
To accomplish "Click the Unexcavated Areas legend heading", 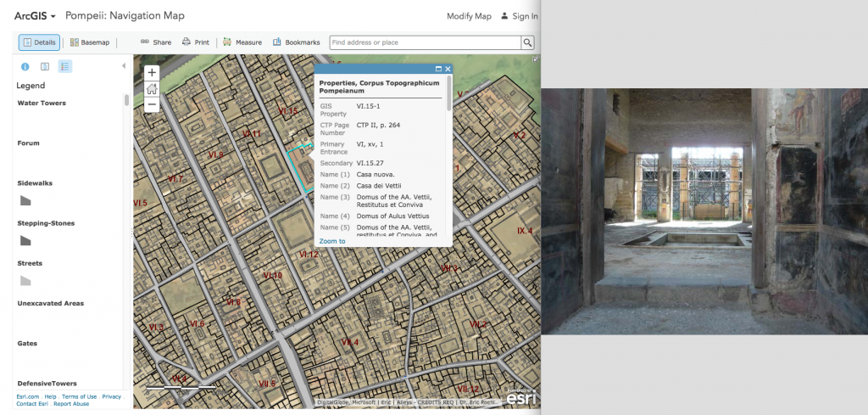I will click(x=50, y=304).
